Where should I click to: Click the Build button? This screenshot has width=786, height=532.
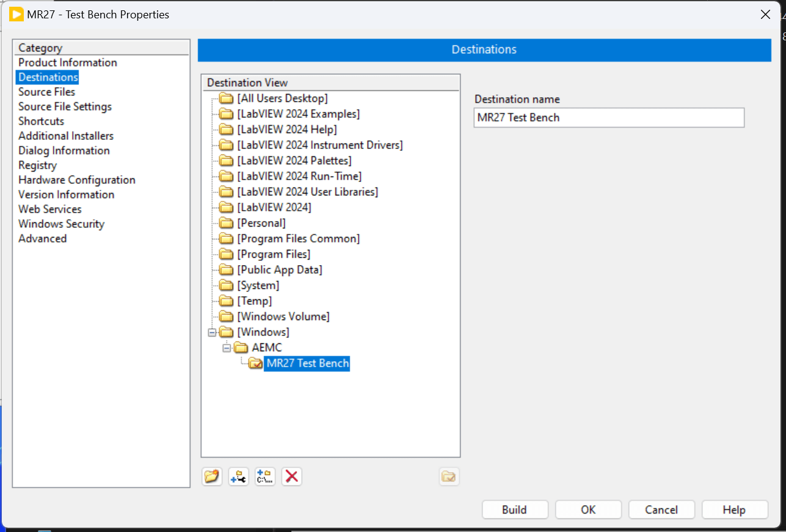point(515,509)
